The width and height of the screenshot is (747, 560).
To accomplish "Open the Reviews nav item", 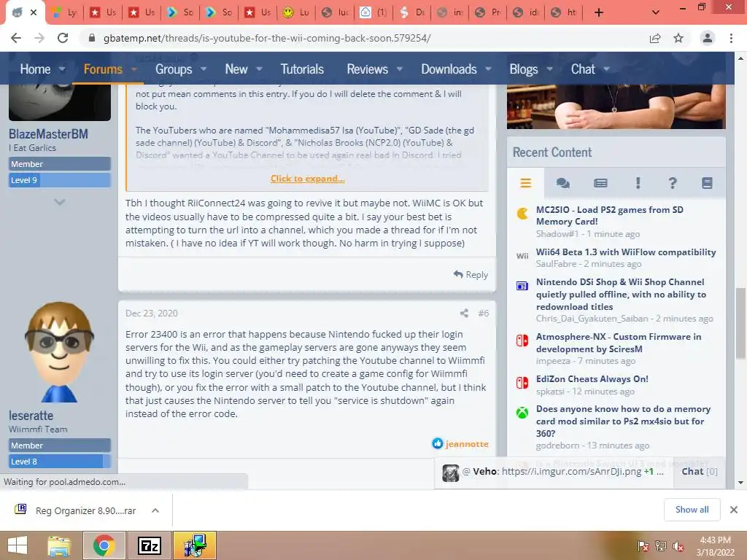I will tap(368, 69).
